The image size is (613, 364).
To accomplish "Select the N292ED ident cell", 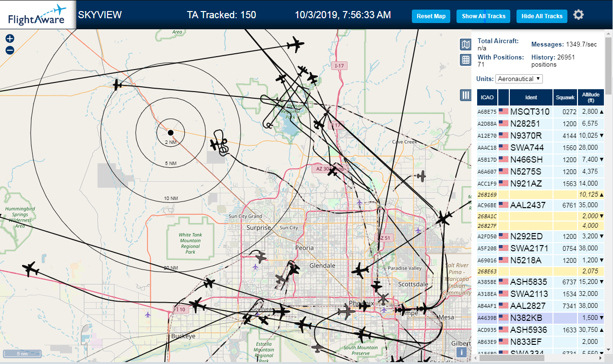I will pyautogui.click(x=531, y=236).
